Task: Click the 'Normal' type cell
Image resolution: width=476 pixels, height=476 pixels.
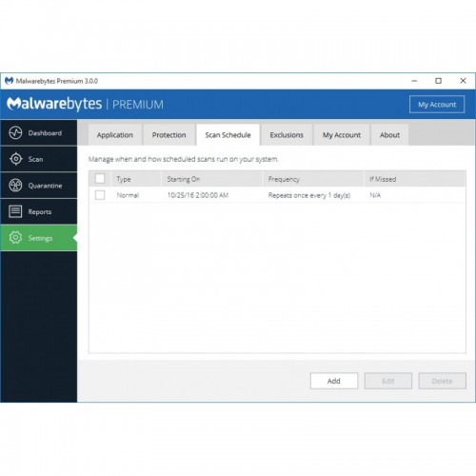Action: click(x=128, y=195)
